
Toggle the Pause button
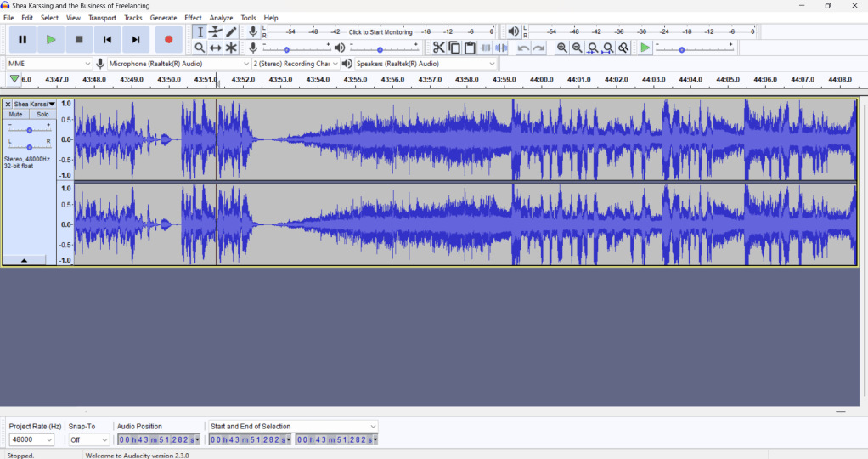tap(22, 39)
